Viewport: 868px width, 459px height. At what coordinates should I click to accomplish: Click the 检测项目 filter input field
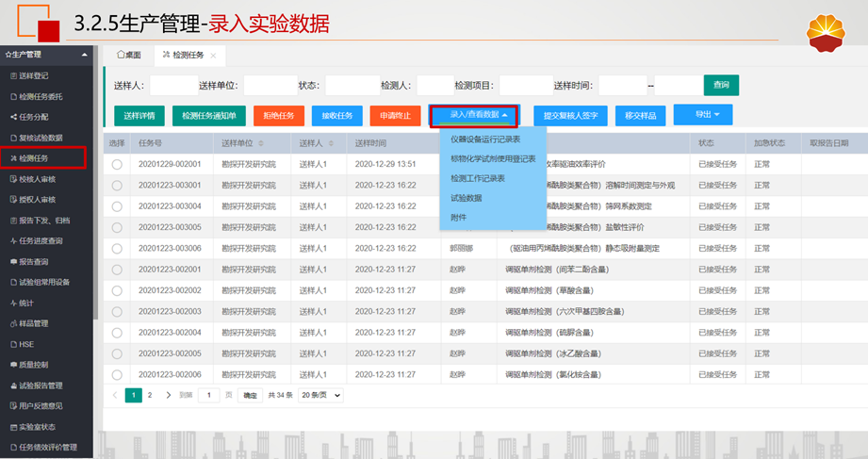point(526,86)
